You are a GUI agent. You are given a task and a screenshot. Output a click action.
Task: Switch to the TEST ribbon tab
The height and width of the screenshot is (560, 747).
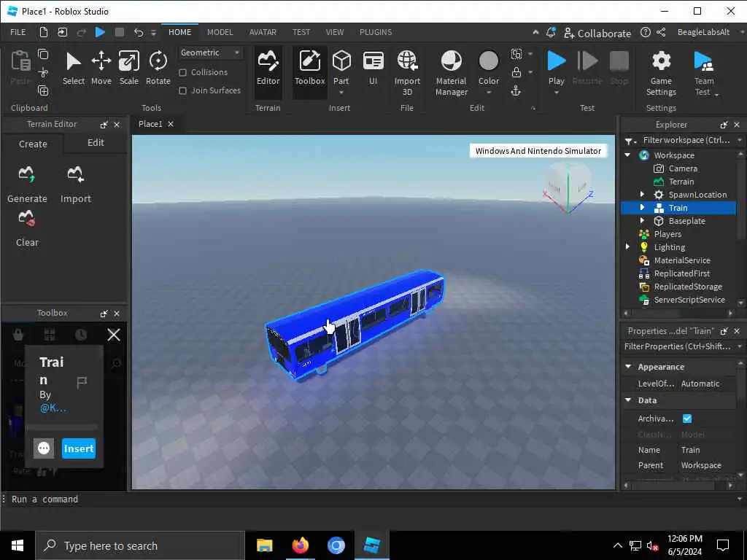tap(301, 32)
